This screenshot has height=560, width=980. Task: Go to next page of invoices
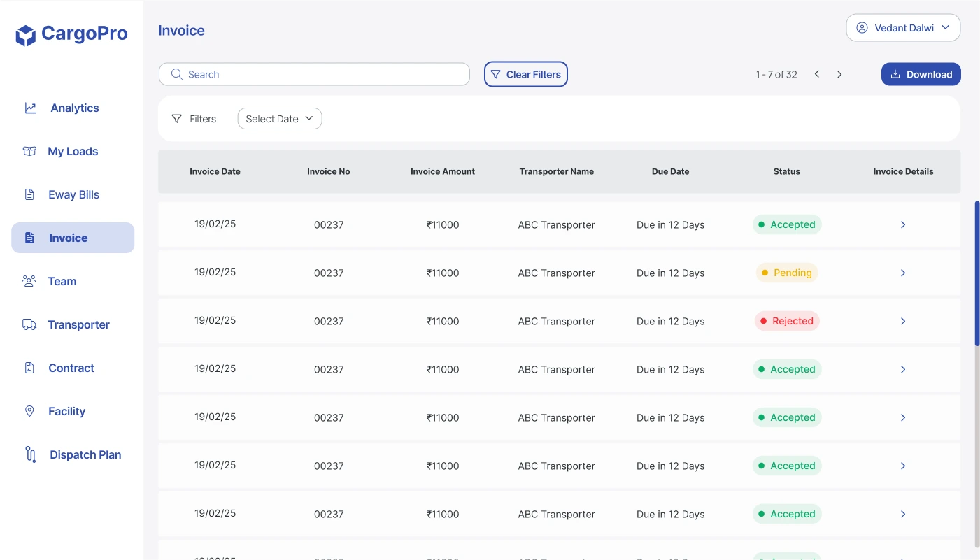click(839, 74)
